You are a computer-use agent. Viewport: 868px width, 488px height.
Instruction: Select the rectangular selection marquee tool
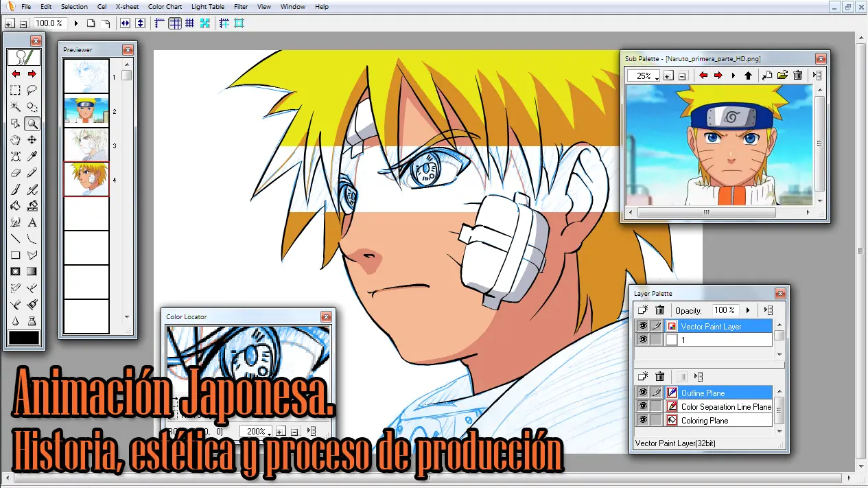15,90
